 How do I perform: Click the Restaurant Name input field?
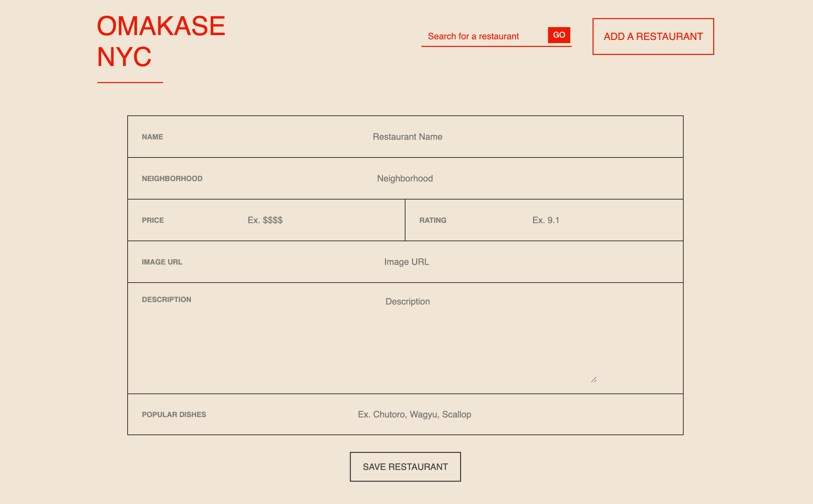pos(408,137)
